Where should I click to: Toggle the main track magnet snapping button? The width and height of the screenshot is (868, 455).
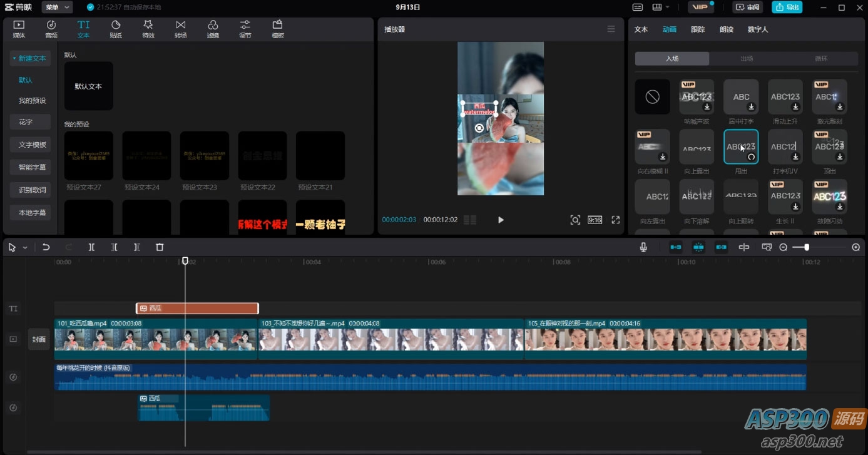click(676, 247)
